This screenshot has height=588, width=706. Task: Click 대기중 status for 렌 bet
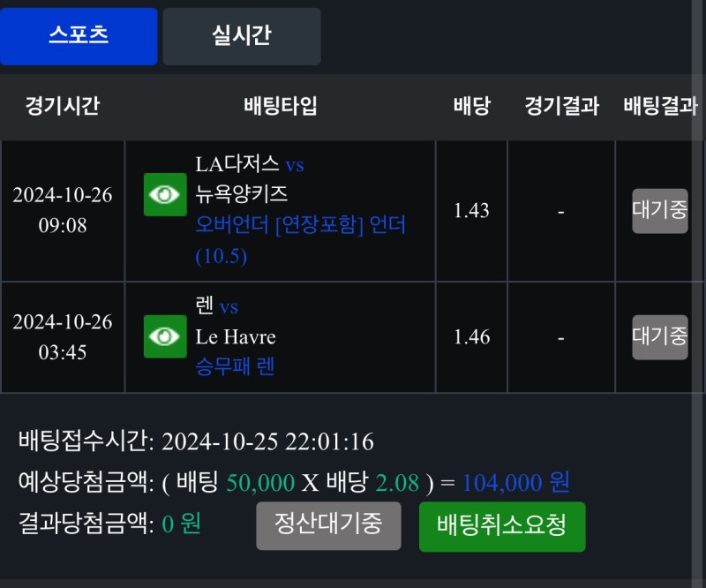pyautogui.click(x=659, y=336)
